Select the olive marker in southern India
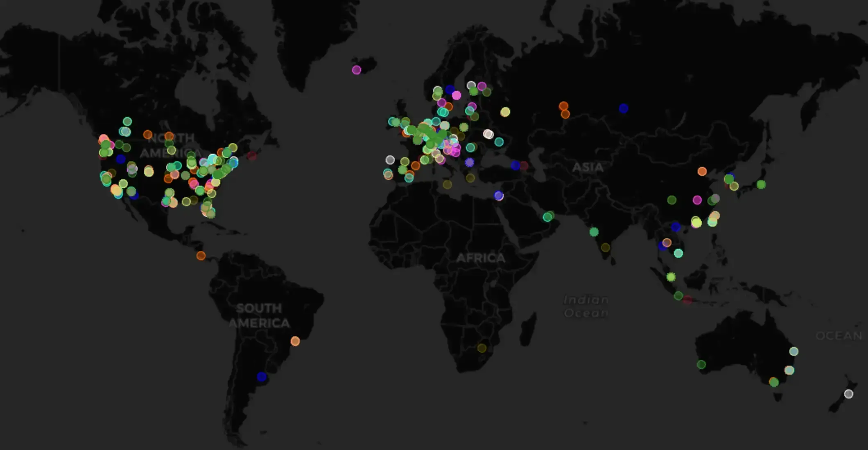868x450 pixels. point(606,248)
